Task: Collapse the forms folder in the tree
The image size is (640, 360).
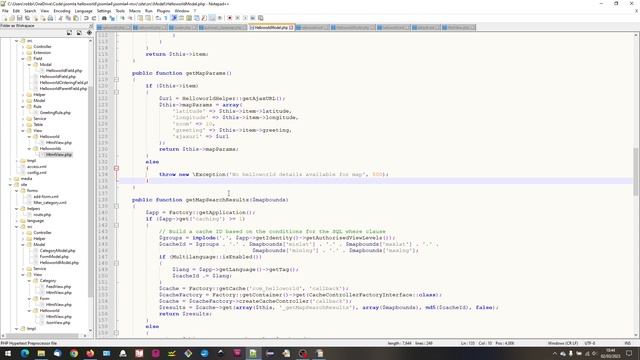Action: [x=17, y=191]
